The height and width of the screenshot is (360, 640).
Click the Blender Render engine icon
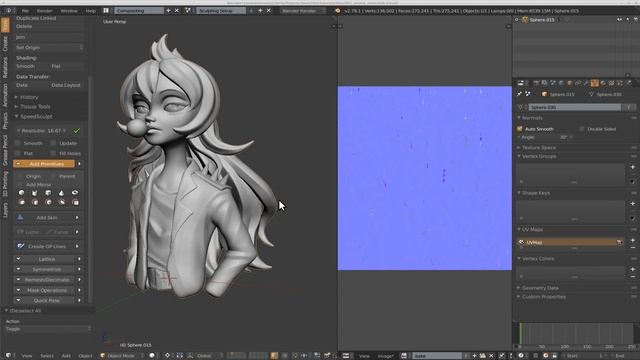coord(338,11)
